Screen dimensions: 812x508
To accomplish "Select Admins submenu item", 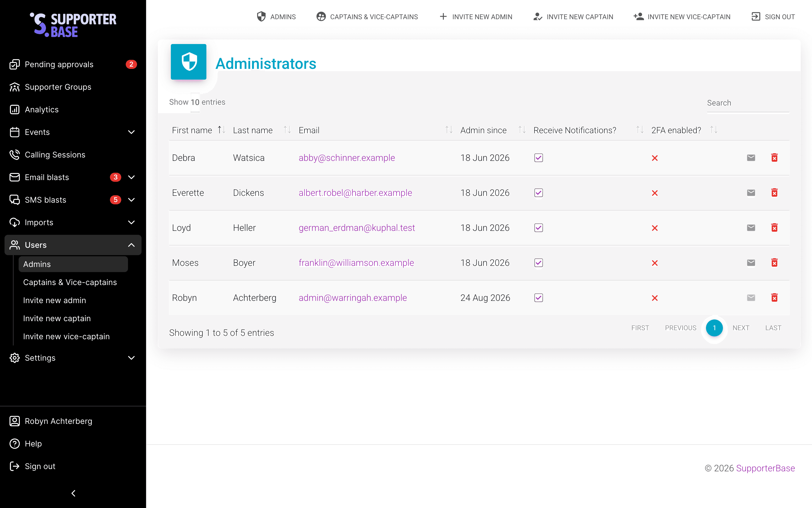I will (x=73, y=264).
